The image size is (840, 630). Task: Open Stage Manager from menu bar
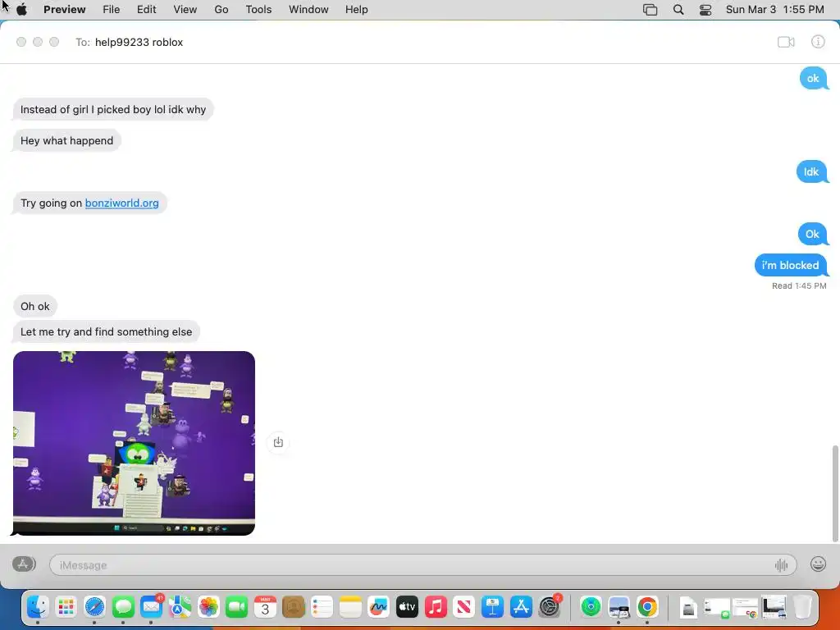click(x=650, y=10)
